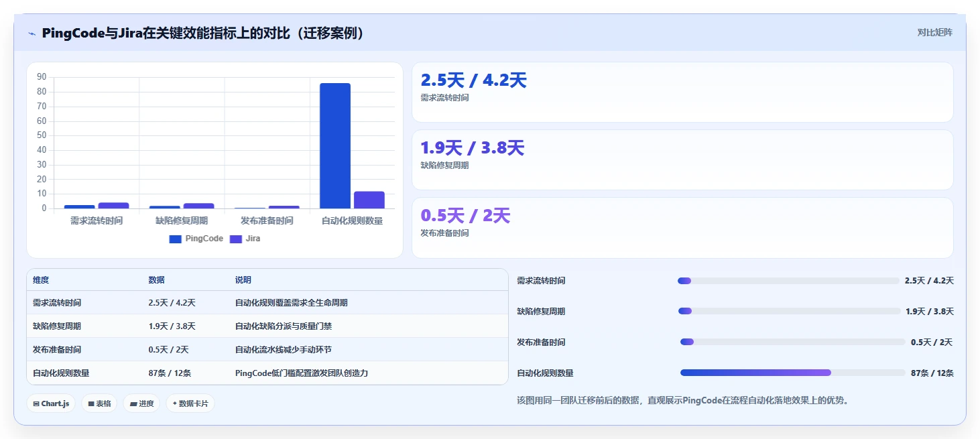
Task: Click the 数据卡片 chip
Action: point(190,403)
